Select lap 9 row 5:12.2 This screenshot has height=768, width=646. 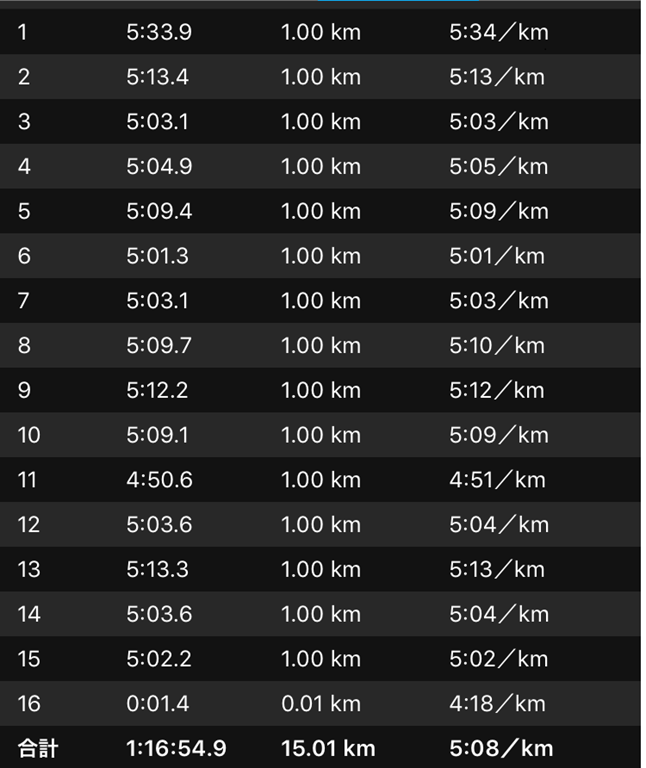(320, 390)
